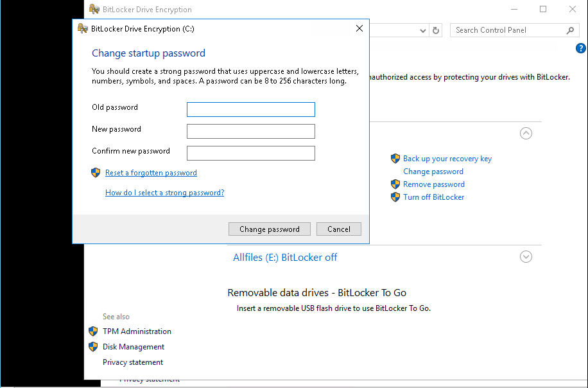
Task: Click the BitLocker key icon in the dialog title
Action: tap(83, 28)
